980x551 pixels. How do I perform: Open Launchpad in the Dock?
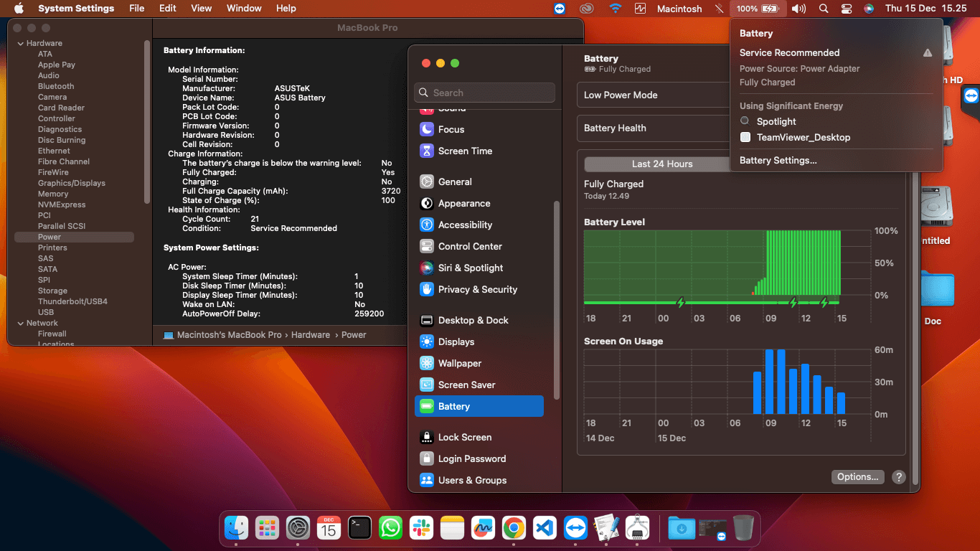pos(267,529)
